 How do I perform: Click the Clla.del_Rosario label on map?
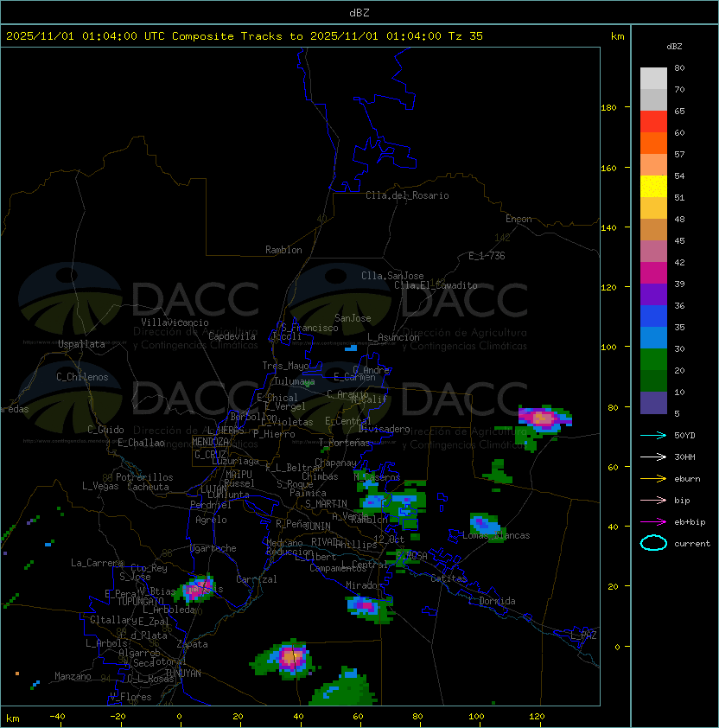(x=407, y=195)
